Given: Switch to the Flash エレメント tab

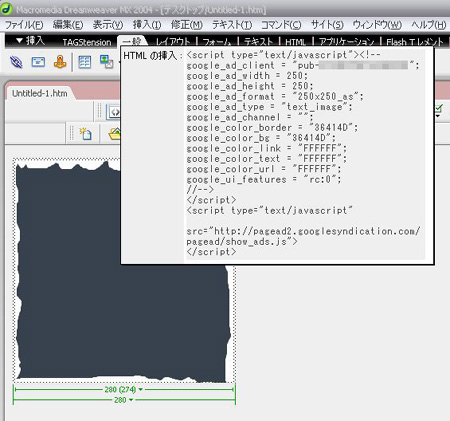Looking at the screenshot, I should [x=415, y=42].
